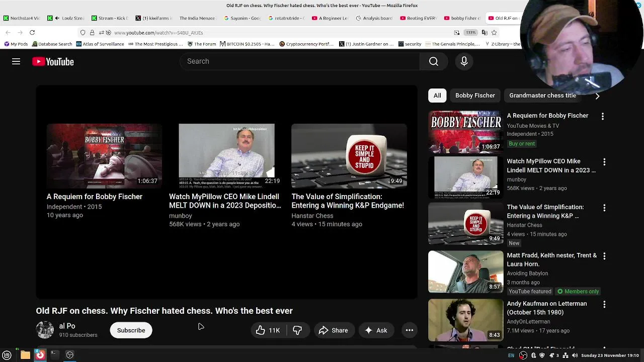
Task: Open the YouTube guide hamburger menu
Action: pos(16,61)
